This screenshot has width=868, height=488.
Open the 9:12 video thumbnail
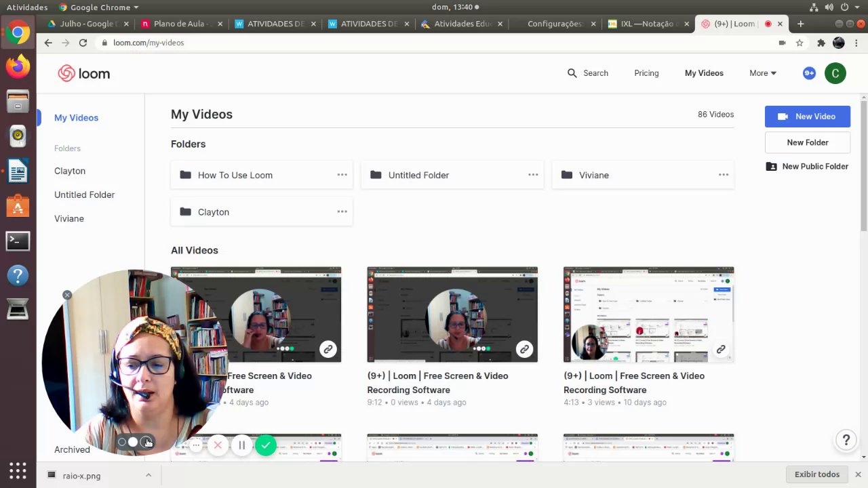pyautogui.click(x=452, y=314)
